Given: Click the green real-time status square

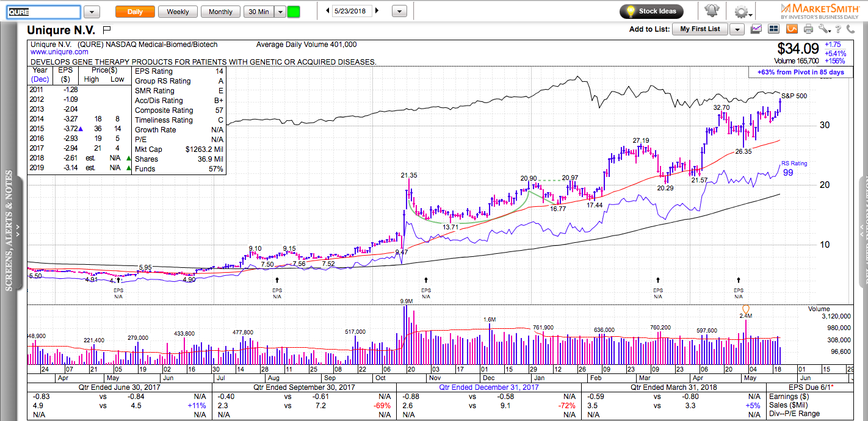Looking at the screenshot, I should click(294, 12).
